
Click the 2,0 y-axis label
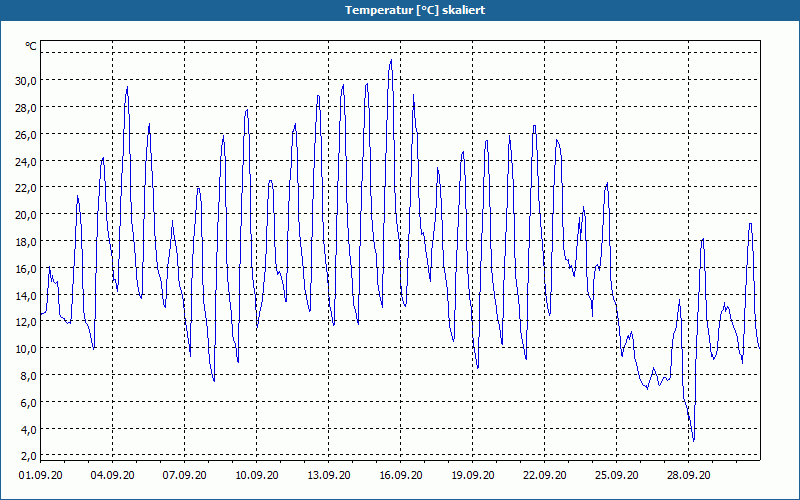point(29,456)
